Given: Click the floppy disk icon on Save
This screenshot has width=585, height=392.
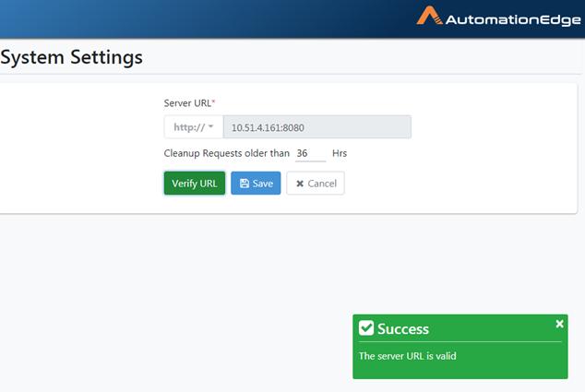Looking at the screenshot, I should point(245,184).
